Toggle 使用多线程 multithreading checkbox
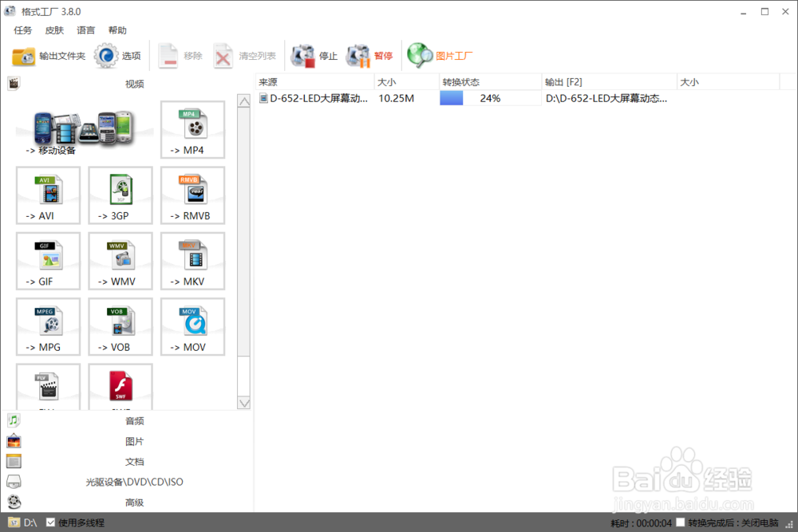Image resolution: width=798 pixels, height=532 pixels. [50, 522]
